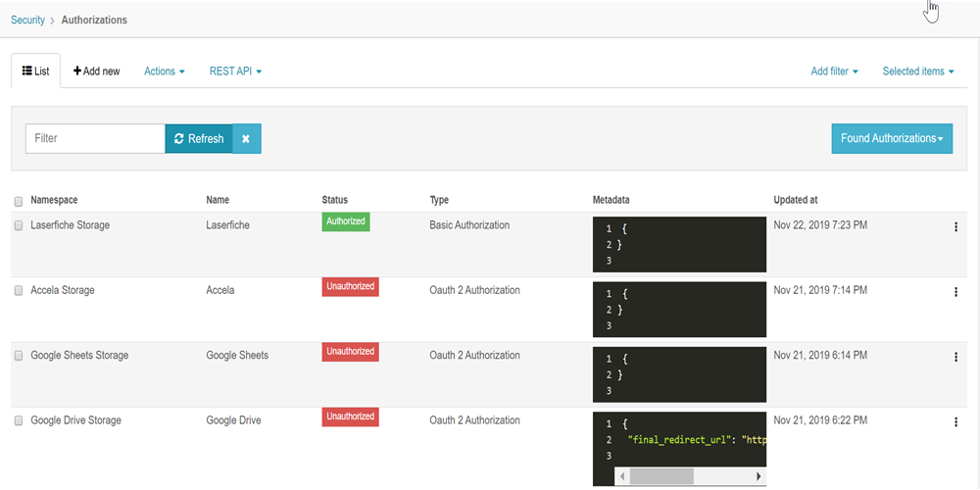Open the three-dot menu for Google Drive
This screenshot has height=490, width=980.
click(x=955, y=421)
